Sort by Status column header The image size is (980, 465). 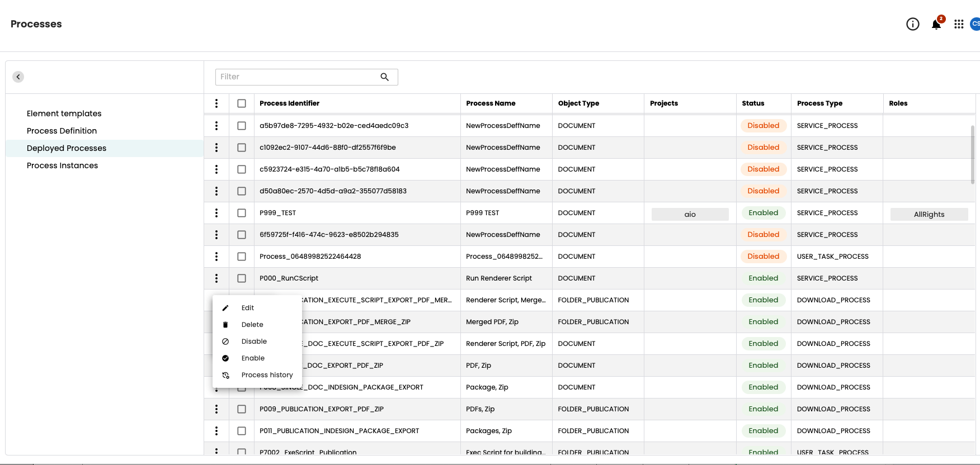753,103
